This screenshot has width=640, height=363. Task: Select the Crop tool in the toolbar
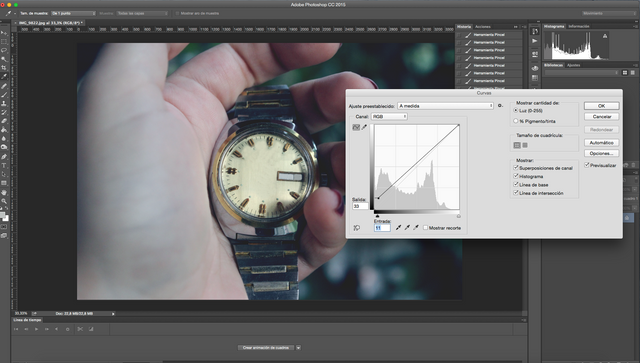[x=4, y=68]
